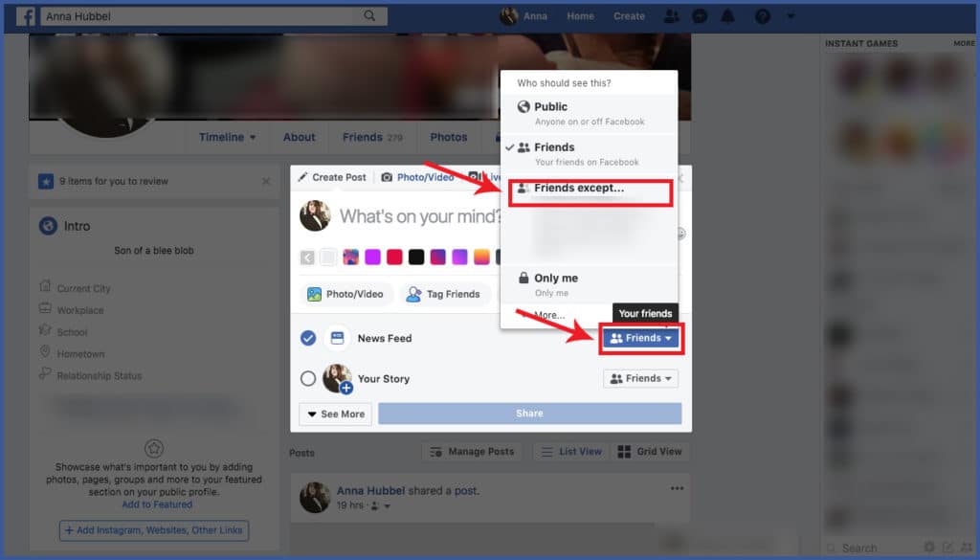Select the Create Post tab
Screen dimensions: 980x560
point(332,177)
